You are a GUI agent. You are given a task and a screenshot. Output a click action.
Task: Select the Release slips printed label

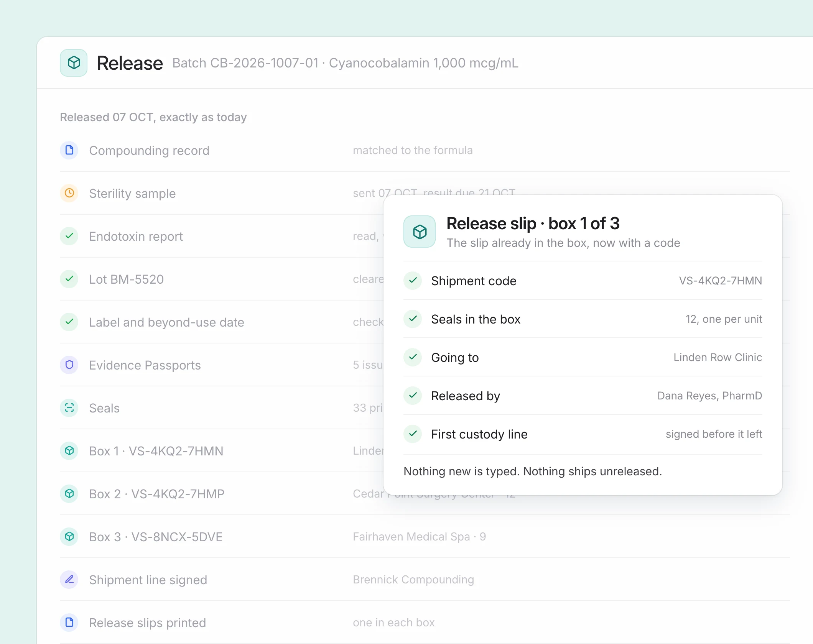click(148, 623)
